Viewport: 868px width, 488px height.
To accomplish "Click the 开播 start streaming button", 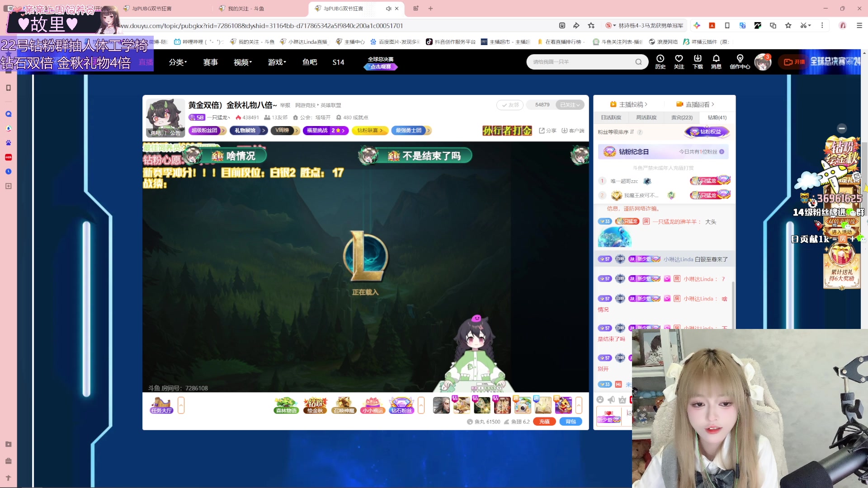I will (x=794, y=62).
